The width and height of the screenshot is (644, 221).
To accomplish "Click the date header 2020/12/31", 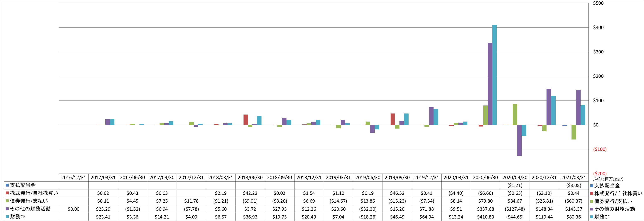I will [544, 177].
